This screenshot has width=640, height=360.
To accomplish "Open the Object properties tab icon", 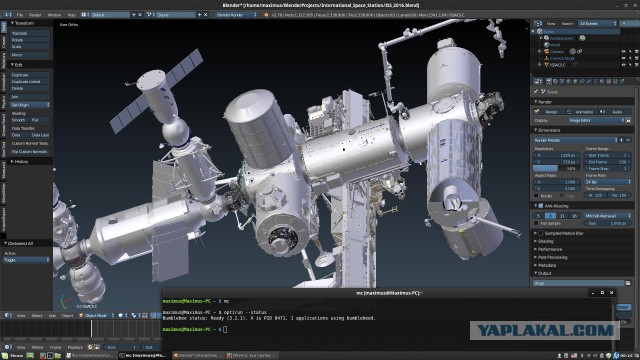I will click(x=575, y=82).
